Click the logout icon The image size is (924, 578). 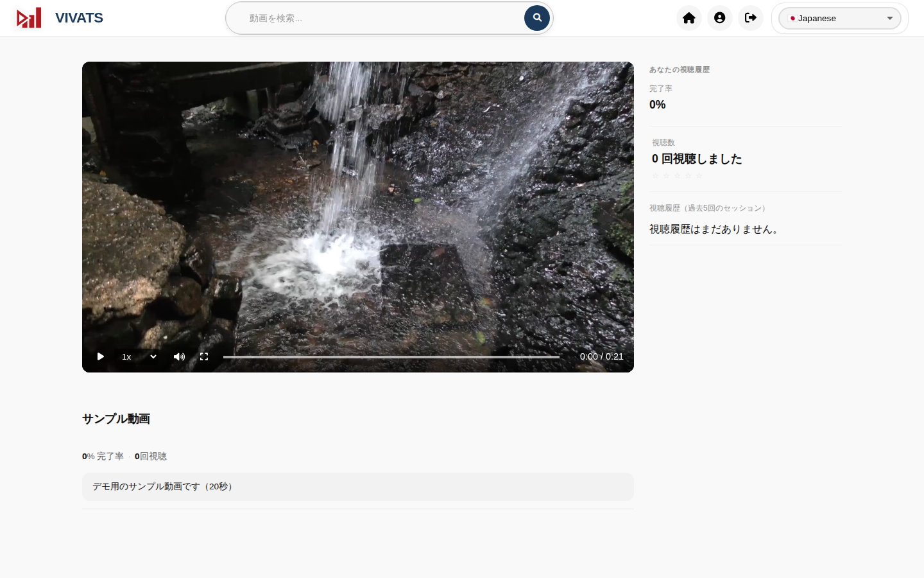(751, 18)
